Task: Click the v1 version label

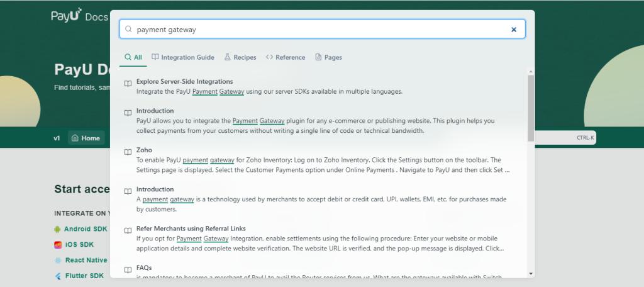Action: pyautogui.click(x=57, y=138)
